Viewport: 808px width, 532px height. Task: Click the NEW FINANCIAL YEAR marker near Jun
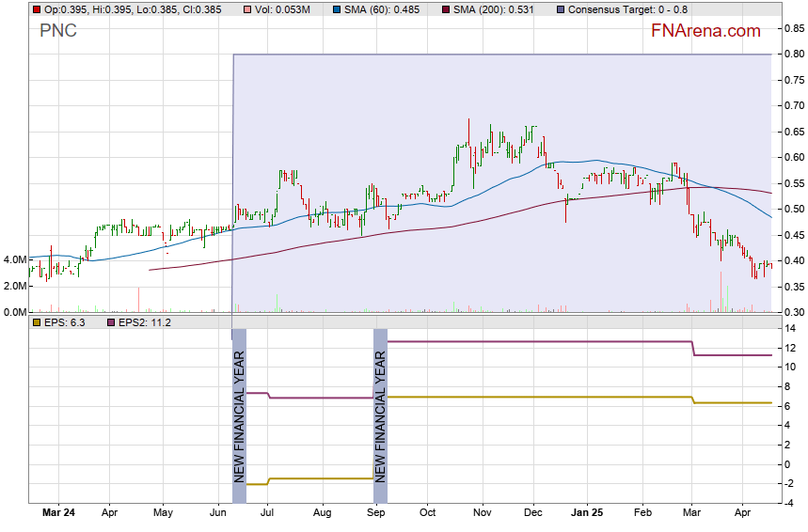pyautogui.click(x=239, y=406)
